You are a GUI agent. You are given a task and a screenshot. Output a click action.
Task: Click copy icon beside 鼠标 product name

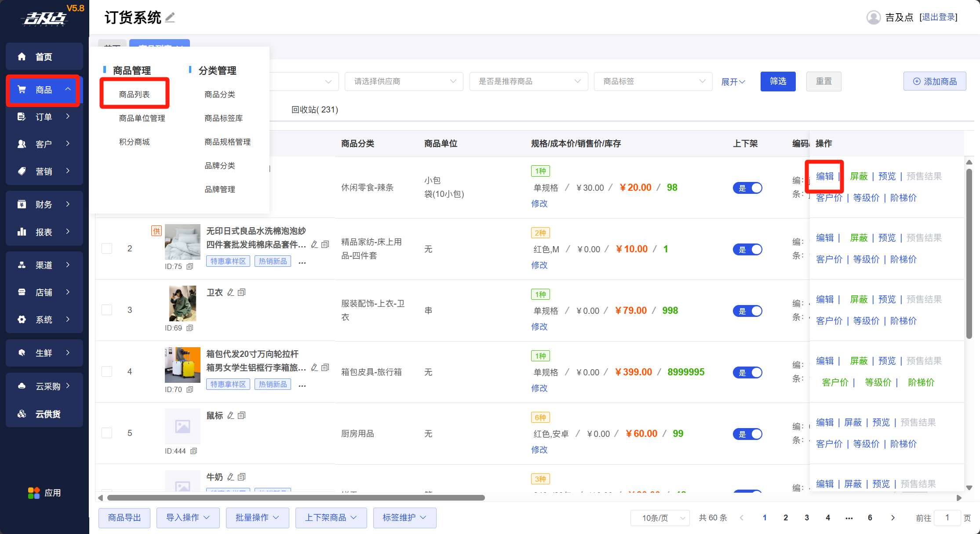click(x=241, y=416)
